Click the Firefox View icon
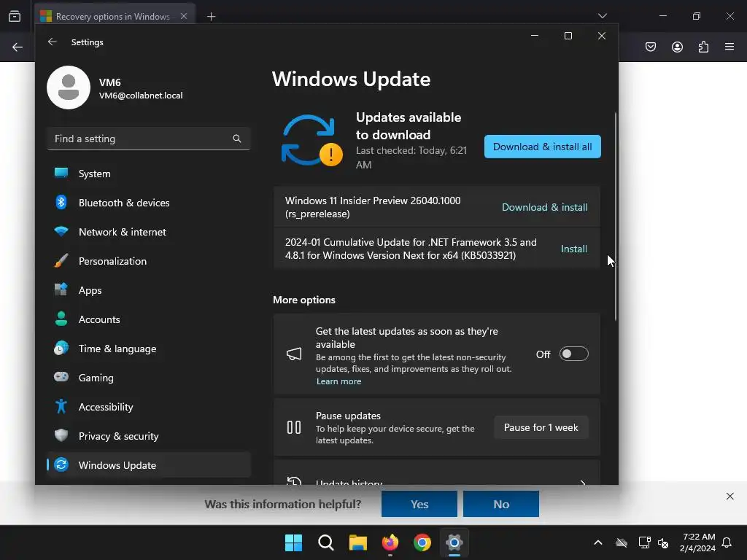 point(15,16)
